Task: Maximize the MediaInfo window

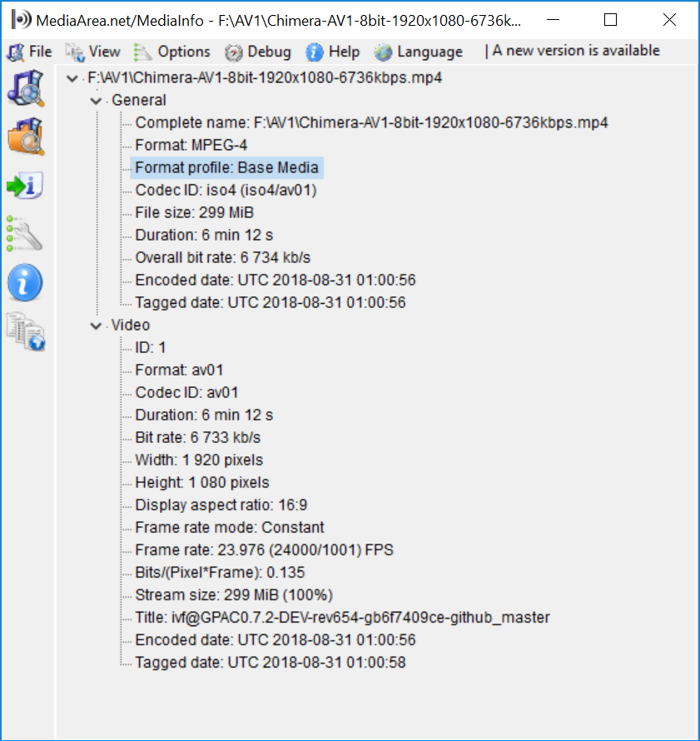Action: 611,20
